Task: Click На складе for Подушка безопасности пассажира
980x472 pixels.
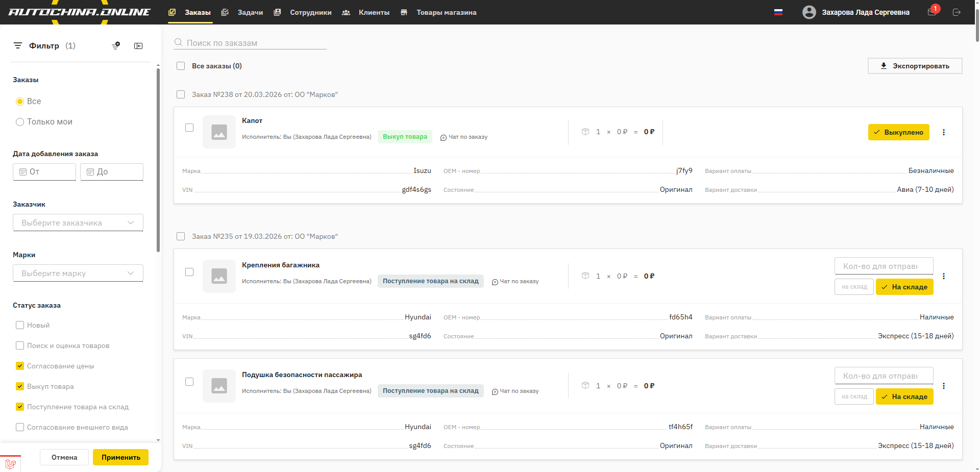Action: click(904, 396)
